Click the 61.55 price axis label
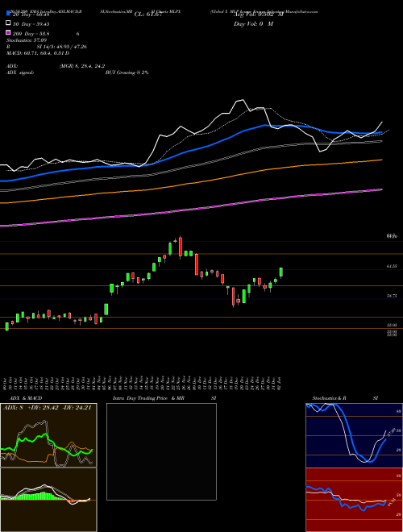403x532 pixels. [x=392, y=266]
